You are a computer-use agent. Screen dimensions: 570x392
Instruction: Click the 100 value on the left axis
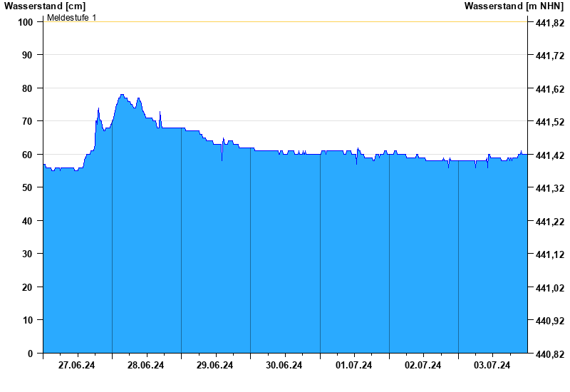[26, 22]
